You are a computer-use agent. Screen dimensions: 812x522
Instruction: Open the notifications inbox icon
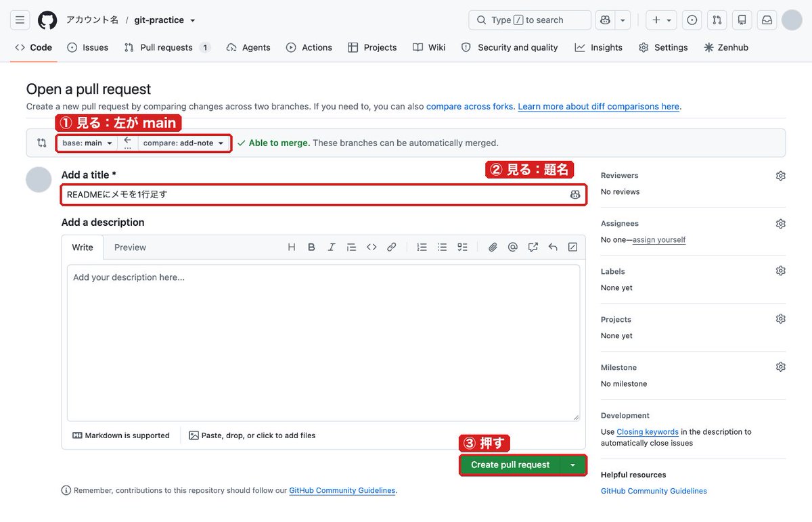point(767,20)
